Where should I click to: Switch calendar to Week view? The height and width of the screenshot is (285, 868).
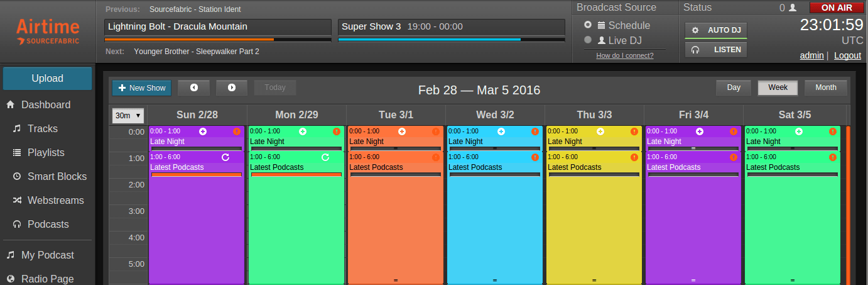(778, 87)
